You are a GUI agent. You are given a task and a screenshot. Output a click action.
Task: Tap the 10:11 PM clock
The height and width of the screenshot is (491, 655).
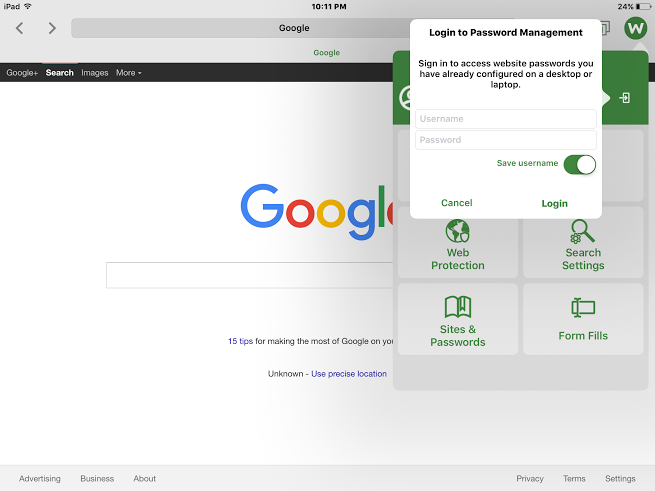point(329,6)
